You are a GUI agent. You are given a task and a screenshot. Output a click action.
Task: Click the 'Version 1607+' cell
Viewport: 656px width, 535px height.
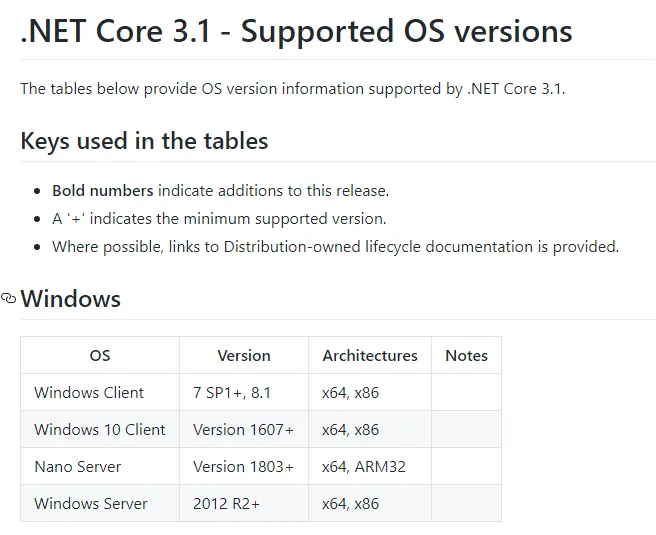[243, 429]
